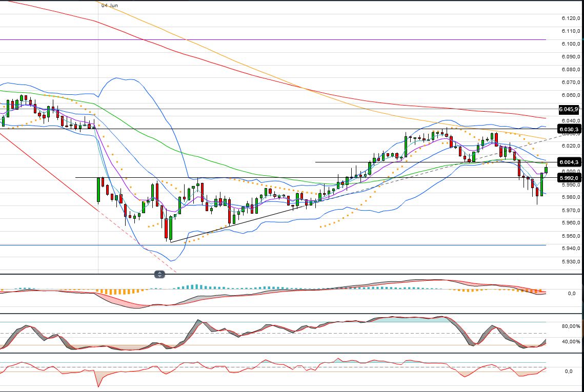584x392 pixels.
Task: Click the 0,0 value in the MACD pane
Action: (572, 294)
